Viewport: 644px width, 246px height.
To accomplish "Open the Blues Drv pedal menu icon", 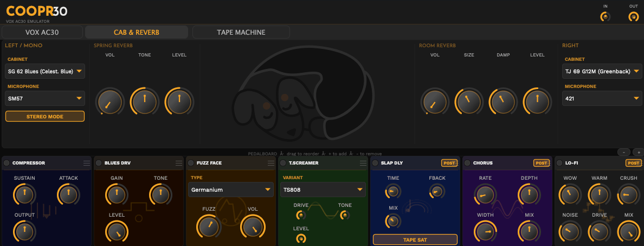I will pos(179,163).
